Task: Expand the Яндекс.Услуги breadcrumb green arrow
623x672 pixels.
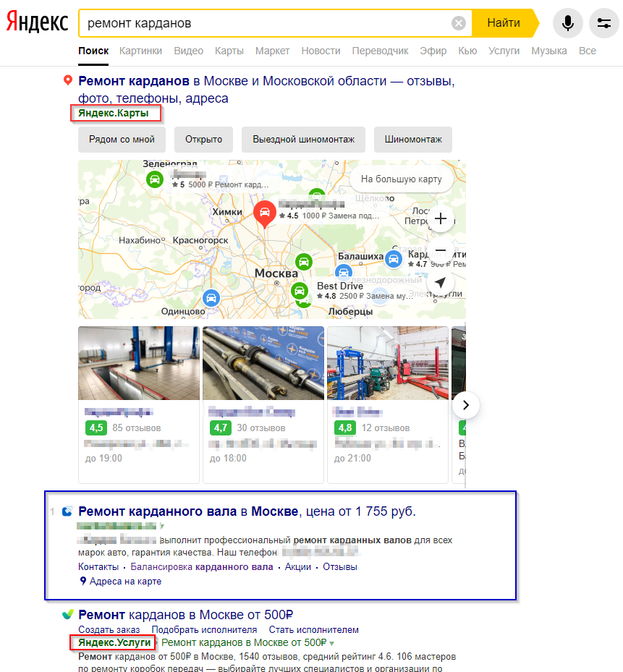Action: pos(332,643)
